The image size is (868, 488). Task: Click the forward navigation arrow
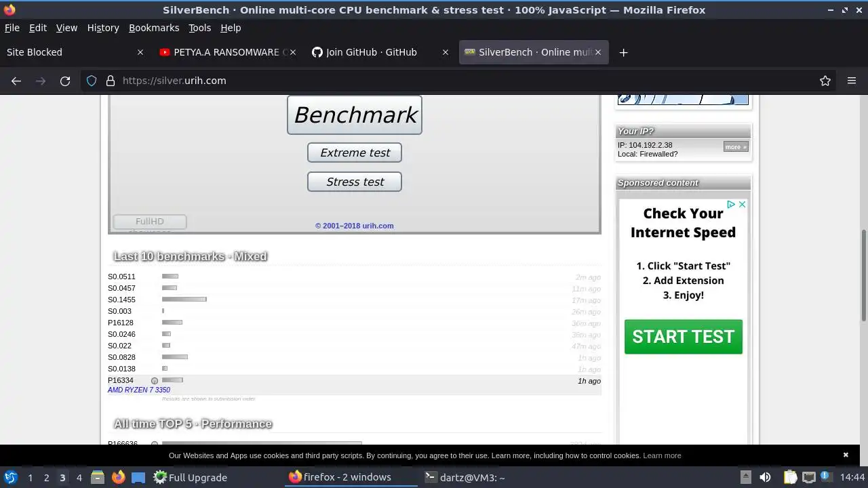pos(41,81)
